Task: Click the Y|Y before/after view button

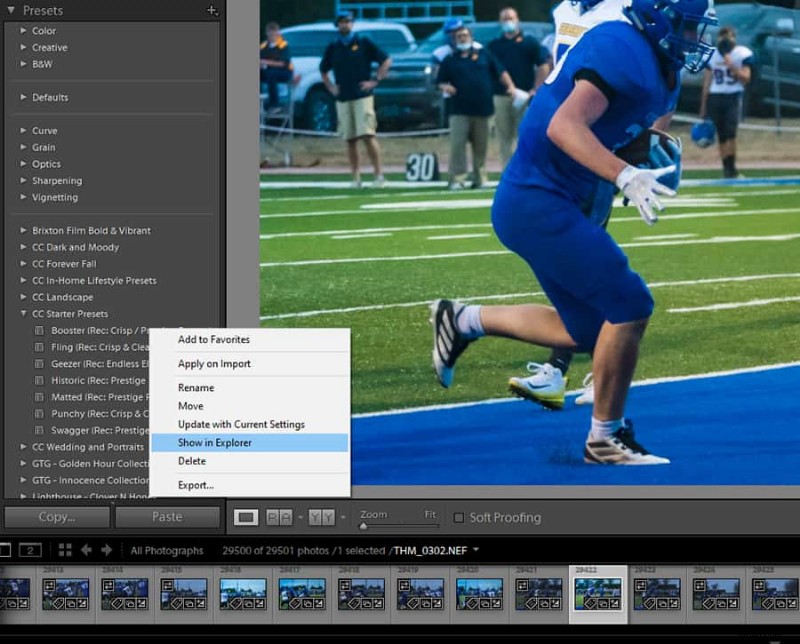Action: pos(321,517)
